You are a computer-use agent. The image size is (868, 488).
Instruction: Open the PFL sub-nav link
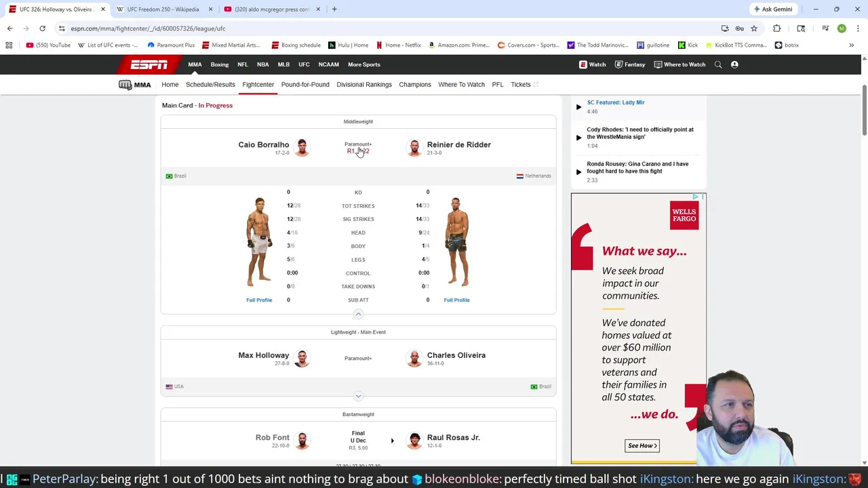[498, 85]
